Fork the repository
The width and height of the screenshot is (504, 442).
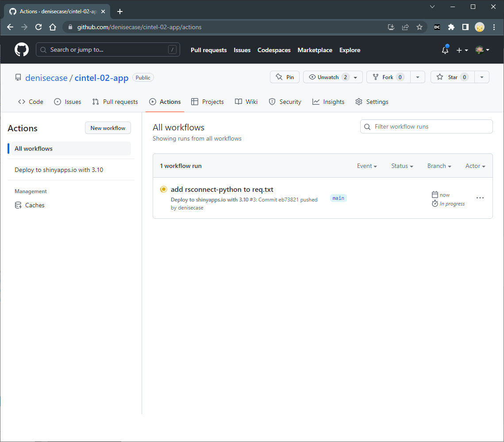(388, 77)
